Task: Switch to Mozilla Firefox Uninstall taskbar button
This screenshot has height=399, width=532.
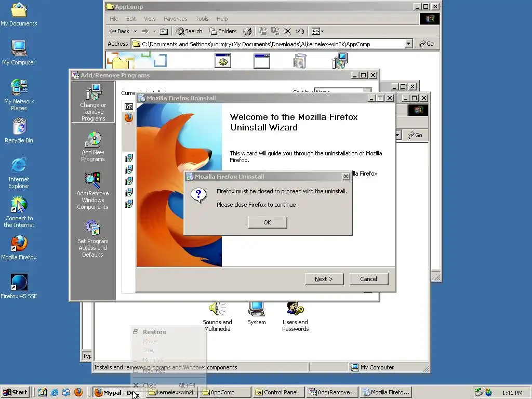Action: point(386,393)
